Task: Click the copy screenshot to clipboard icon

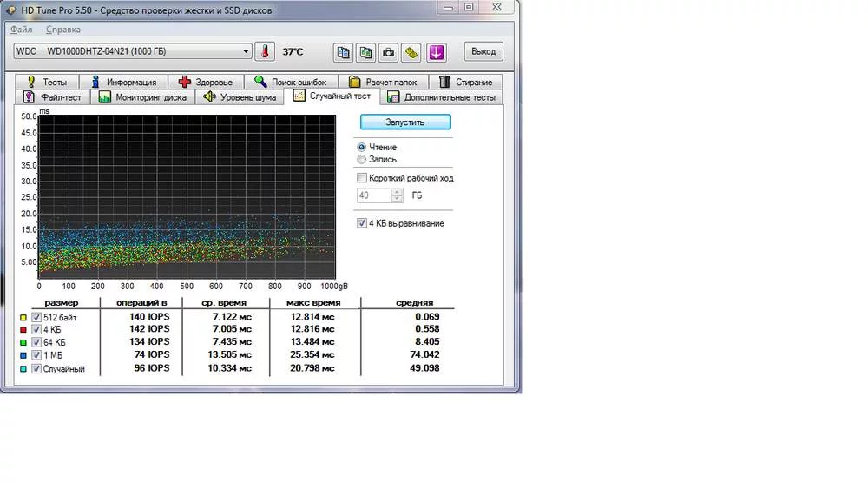Action: coord(366,52)
